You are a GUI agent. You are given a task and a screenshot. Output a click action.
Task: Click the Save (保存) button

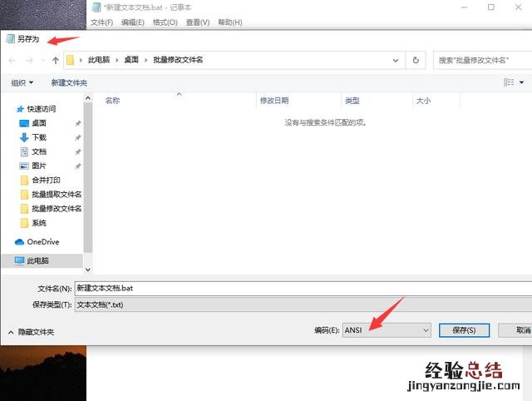(x=464, y=330)
